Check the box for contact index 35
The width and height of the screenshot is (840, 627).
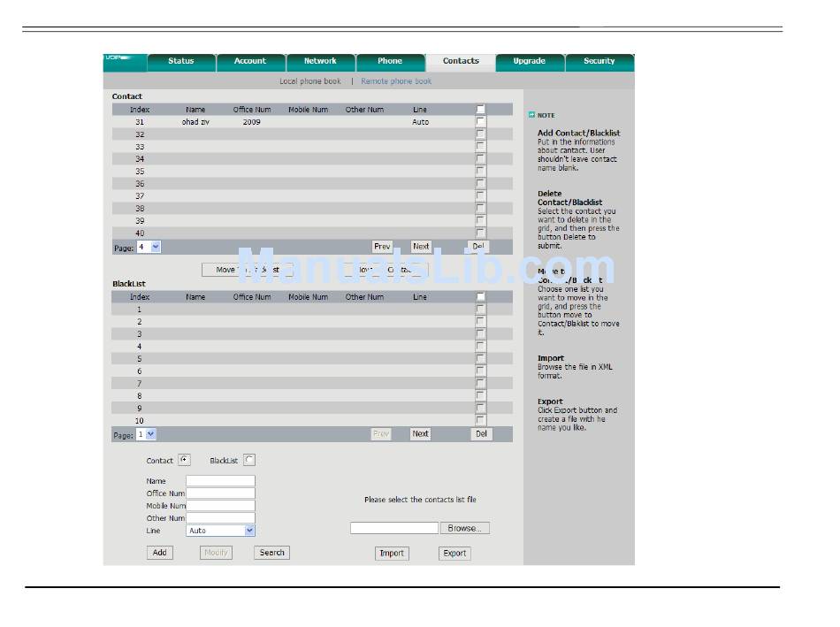click(x=480, y=171)
